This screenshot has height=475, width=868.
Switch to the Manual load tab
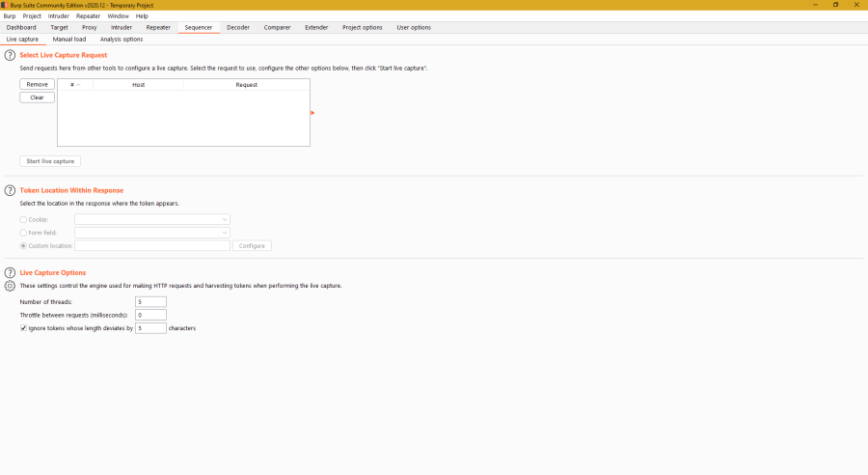click(x=69, y=40)
